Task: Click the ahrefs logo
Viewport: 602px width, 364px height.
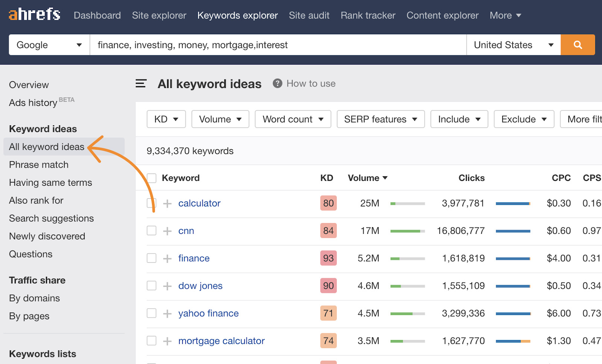Action: 34,14
